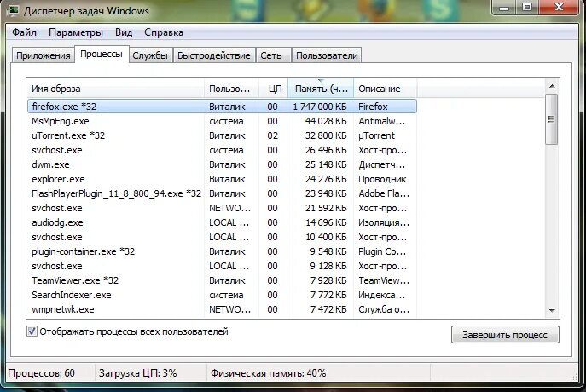Click the Проводник description cell

(382, 179)
